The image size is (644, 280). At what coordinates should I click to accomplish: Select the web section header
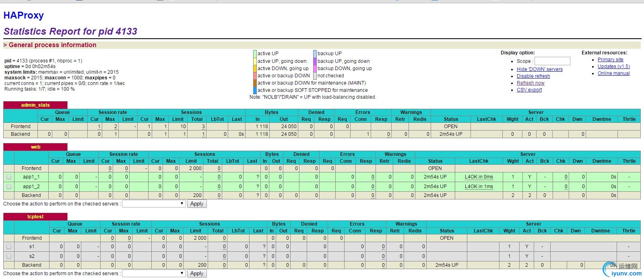pos(35,147)
